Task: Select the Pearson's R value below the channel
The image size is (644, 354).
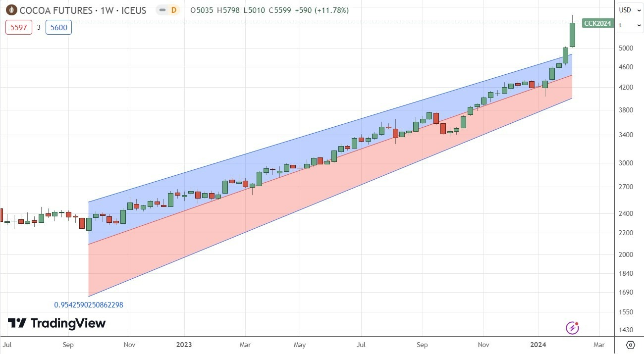Action: [88, 305]
